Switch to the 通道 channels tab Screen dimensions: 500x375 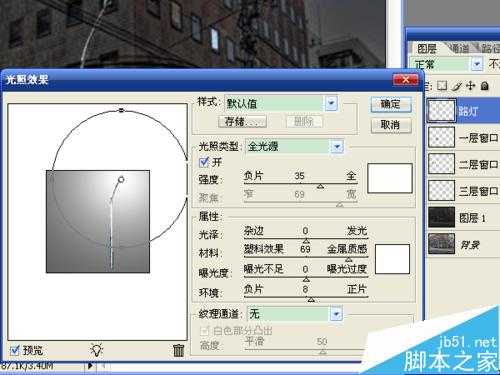[460, 49]
